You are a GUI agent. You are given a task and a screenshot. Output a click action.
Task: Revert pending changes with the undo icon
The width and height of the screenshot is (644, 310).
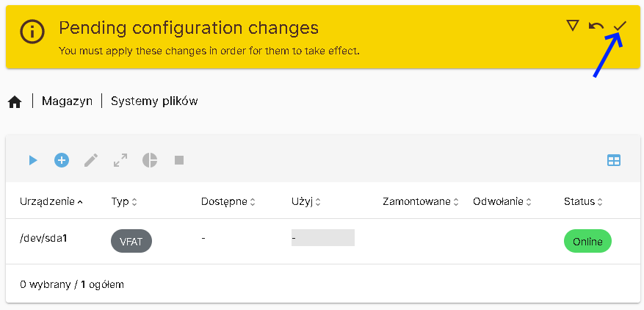coord(596,26)
